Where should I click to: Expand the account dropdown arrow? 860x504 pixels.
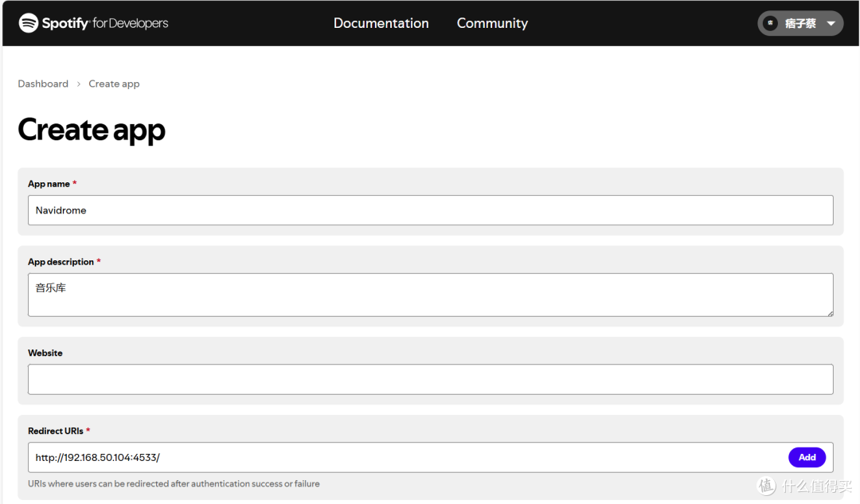[831, 24]
